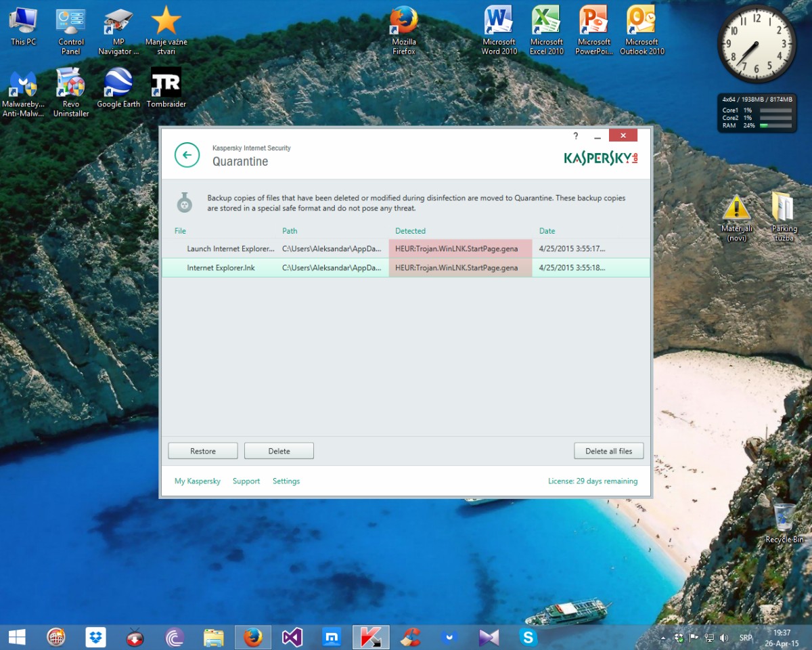
Task: Click Path cell of Internet Explorer.lnk row
Action: point(332,267)
